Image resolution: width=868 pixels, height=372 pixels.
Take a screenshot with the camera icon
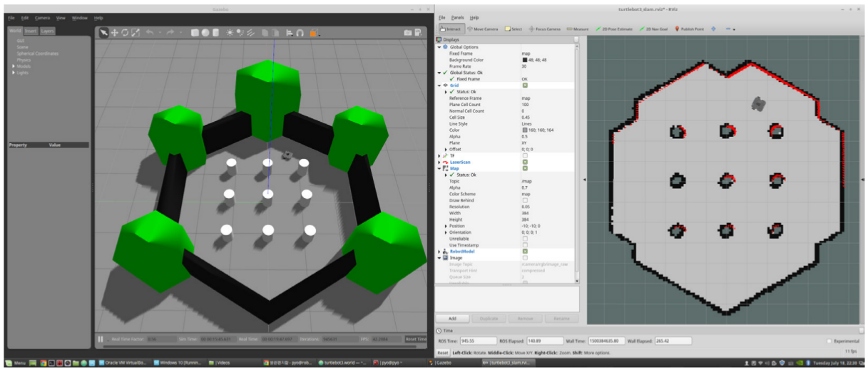tap(408, 33)
